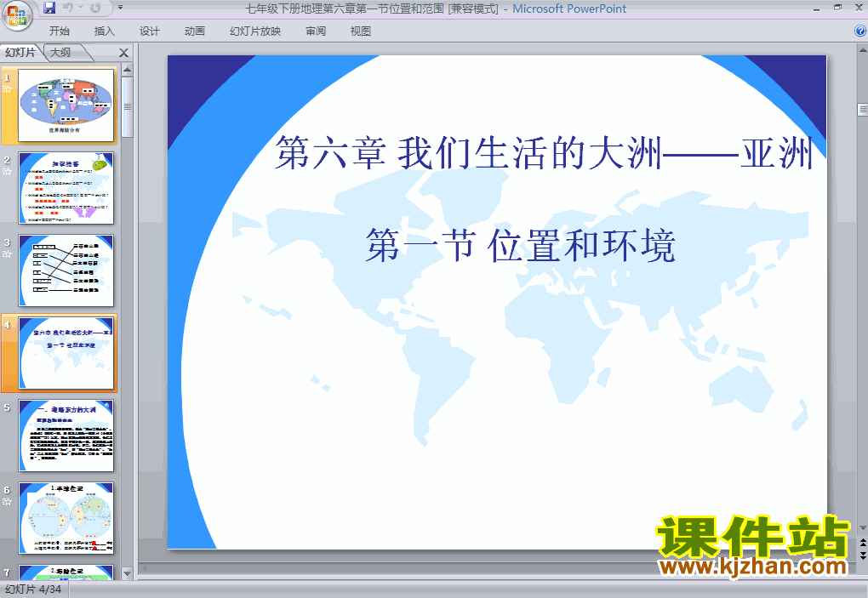
Task: Click animation star icon beside slide 6
Action: (x=7, y=502)
